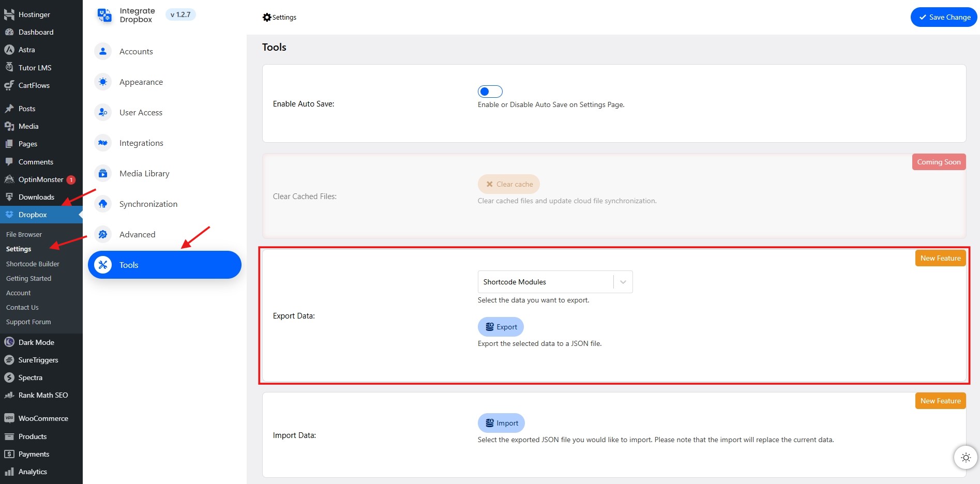Click the Save Change button
The image size is (980, 484).
click(944, 17)
